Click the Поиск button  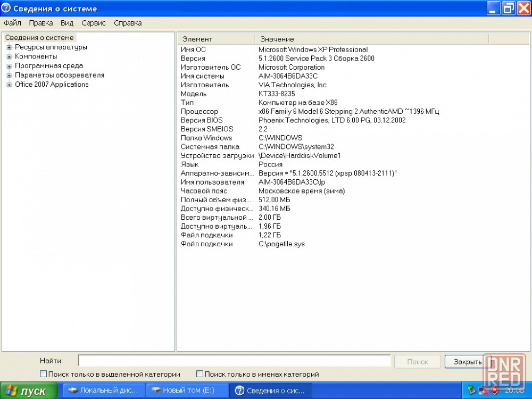point(417,362)
